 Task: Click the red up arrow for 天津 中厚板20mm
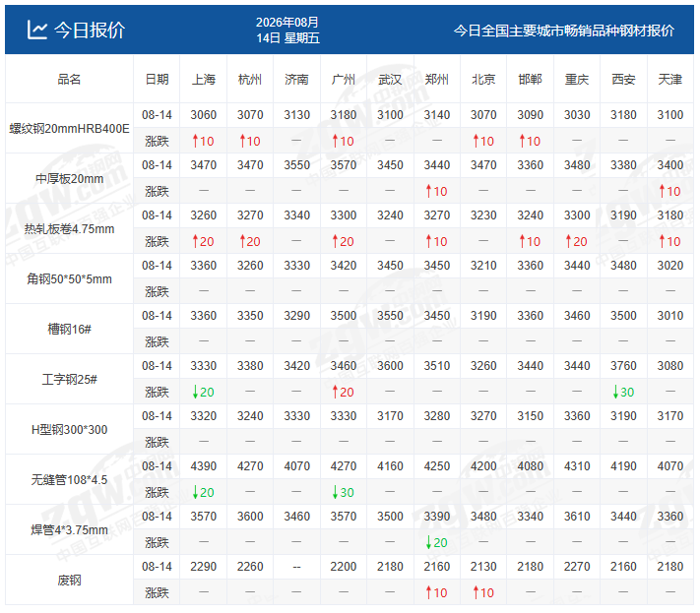click(662, 192)
